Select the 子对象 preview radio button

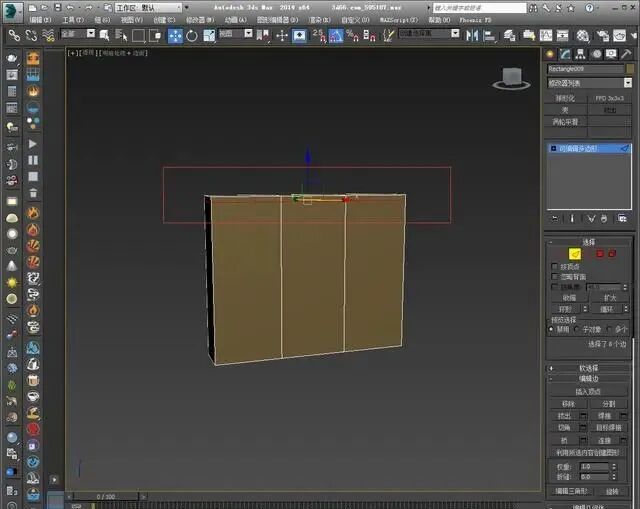tap(577, 329)
